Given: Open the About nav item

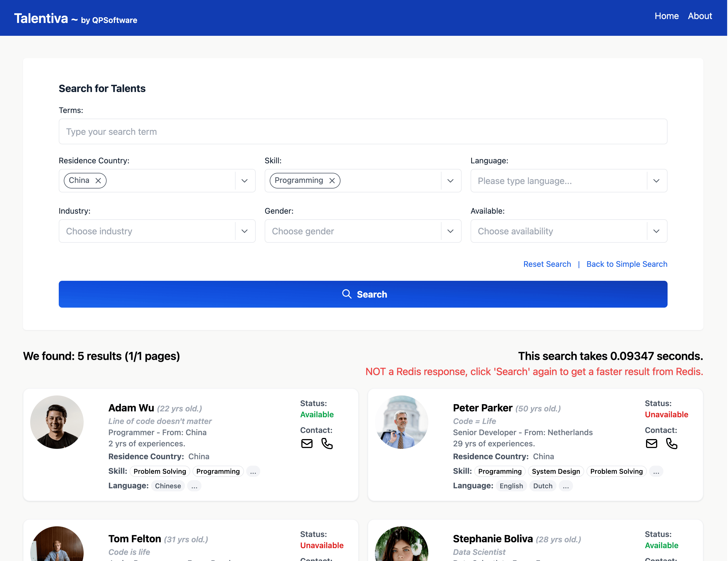Looking at the screenshot, I should click(700, 16).
